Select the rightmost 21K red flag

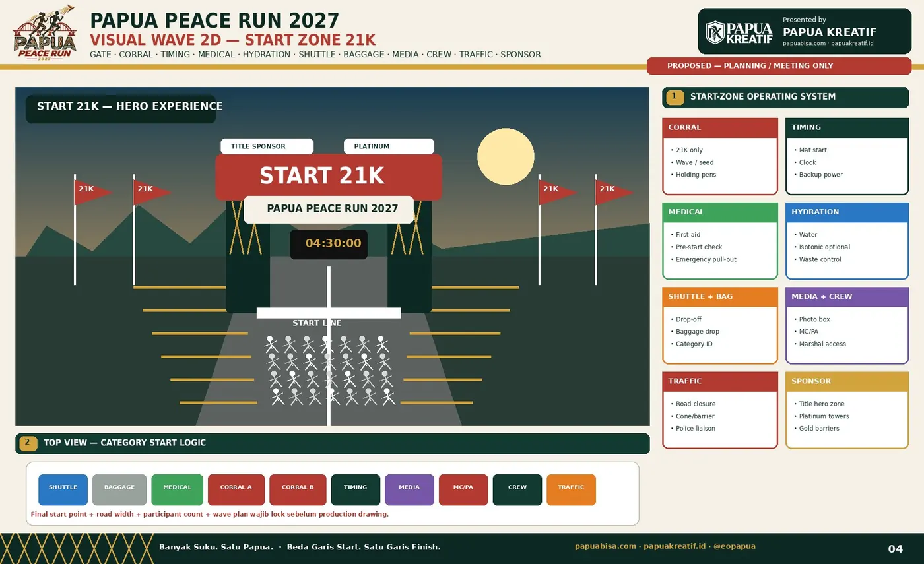coord(614,192)
